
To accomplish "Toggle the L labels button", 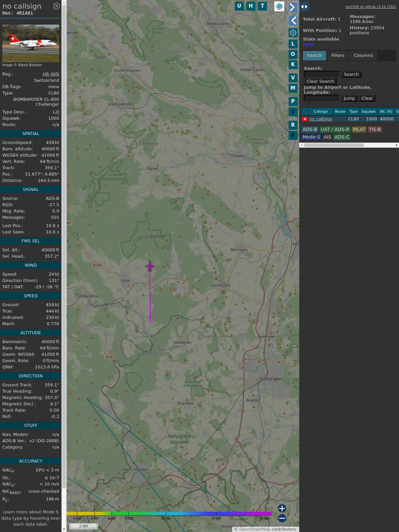I will pos(293,44).
